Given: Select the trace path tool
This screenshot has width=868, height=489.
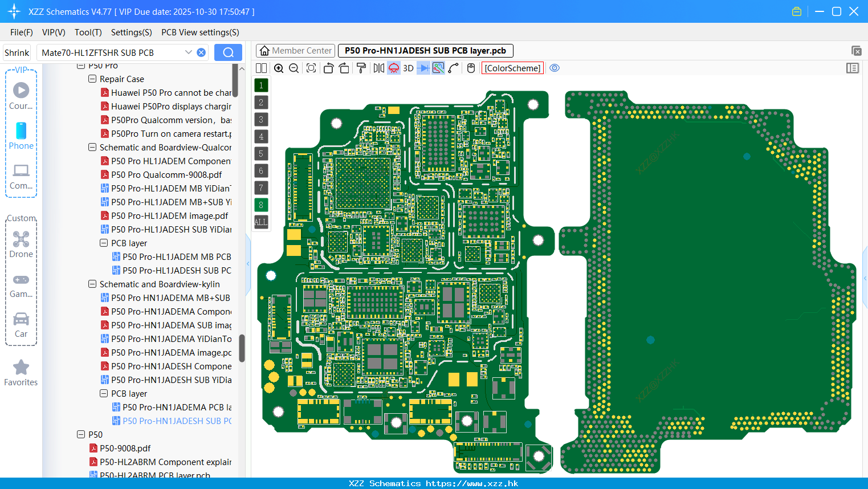Looking at the screenshot, I should 454,68.
